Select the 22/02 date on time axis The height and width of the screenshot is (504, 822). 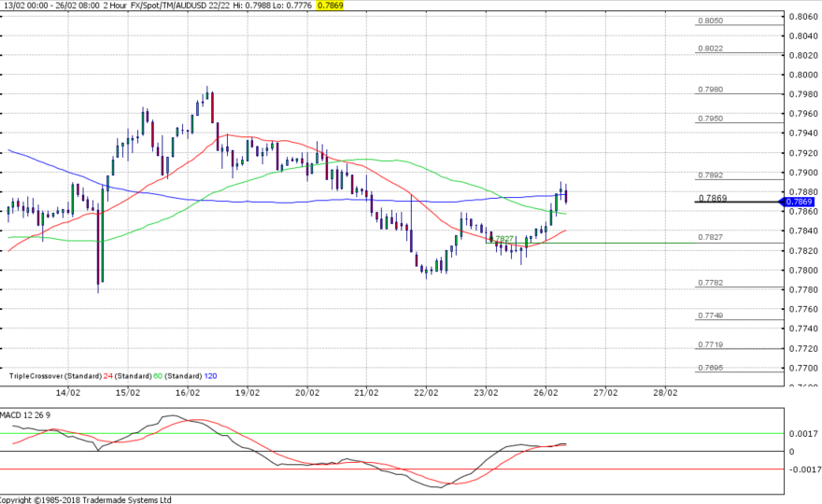(427, 393)
